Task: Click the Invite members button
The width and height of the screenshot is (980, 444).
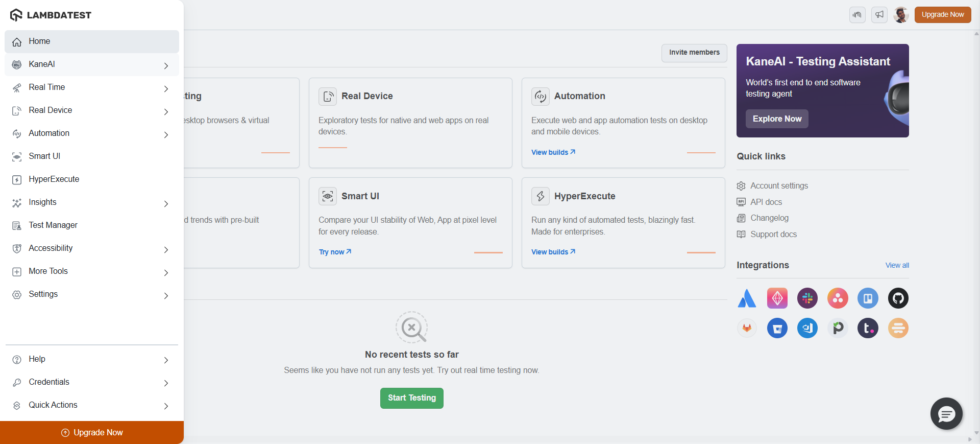Action: 694,53
